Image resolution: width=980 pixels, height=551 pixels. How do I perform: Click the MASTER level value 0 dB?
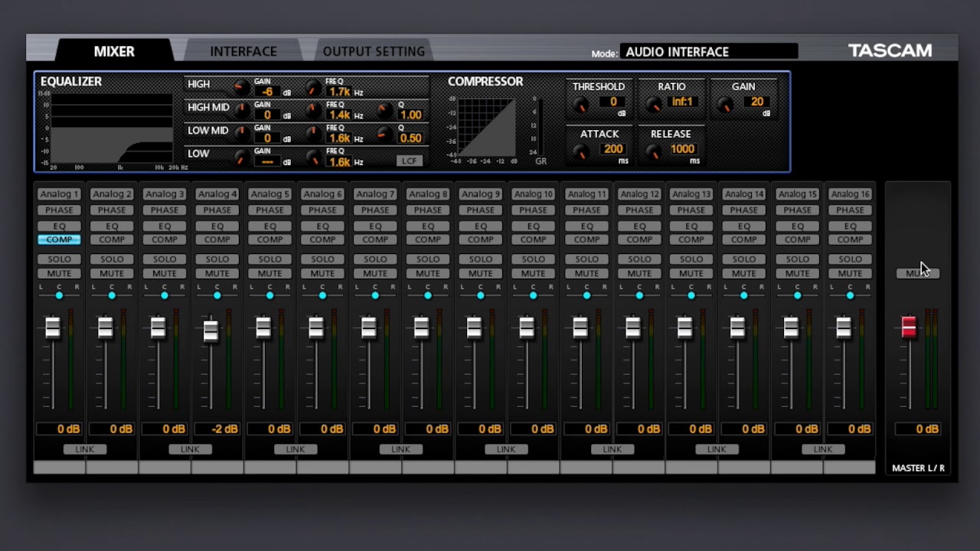(x=918, y=429)
